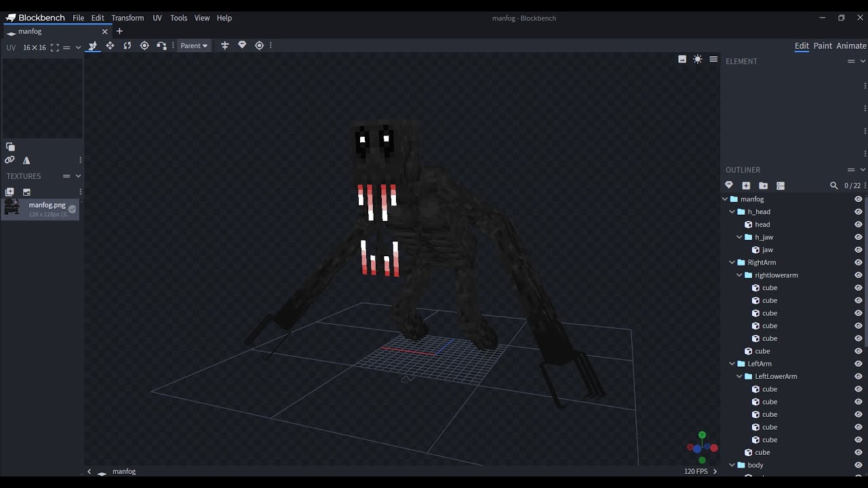
Task: Open Outliner search icon
Action: point(834,185)
